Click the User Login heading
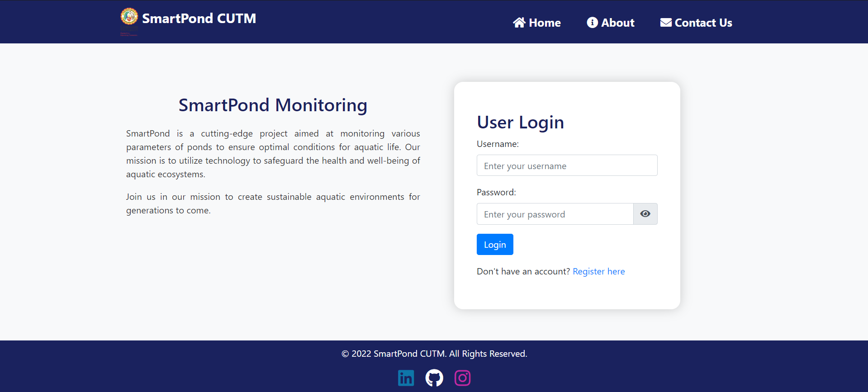This screenshot has width=868, height=392. 521,122
